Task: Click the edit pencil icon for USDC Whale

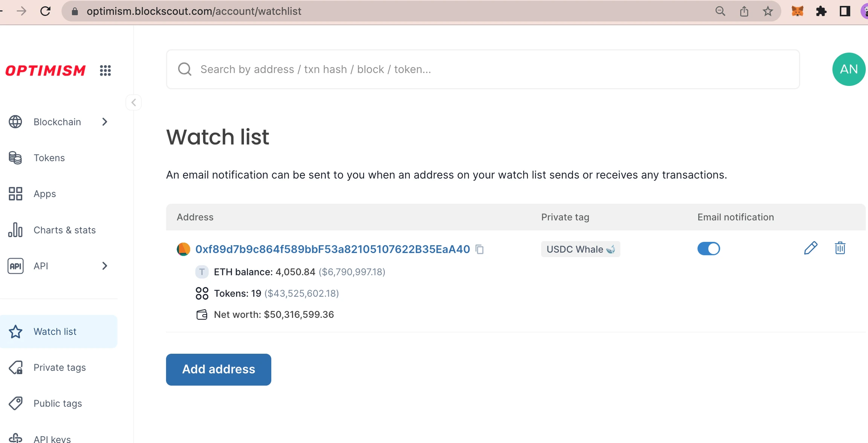Action: click(x=810, y=248)
